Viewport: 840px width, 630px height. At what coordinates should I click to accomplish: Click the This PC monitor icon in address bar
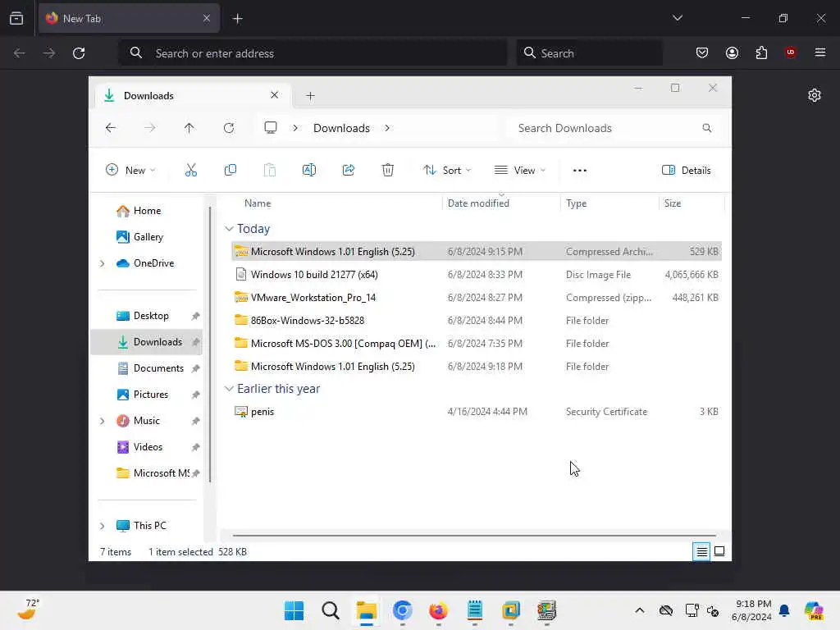tap(271, 128)
